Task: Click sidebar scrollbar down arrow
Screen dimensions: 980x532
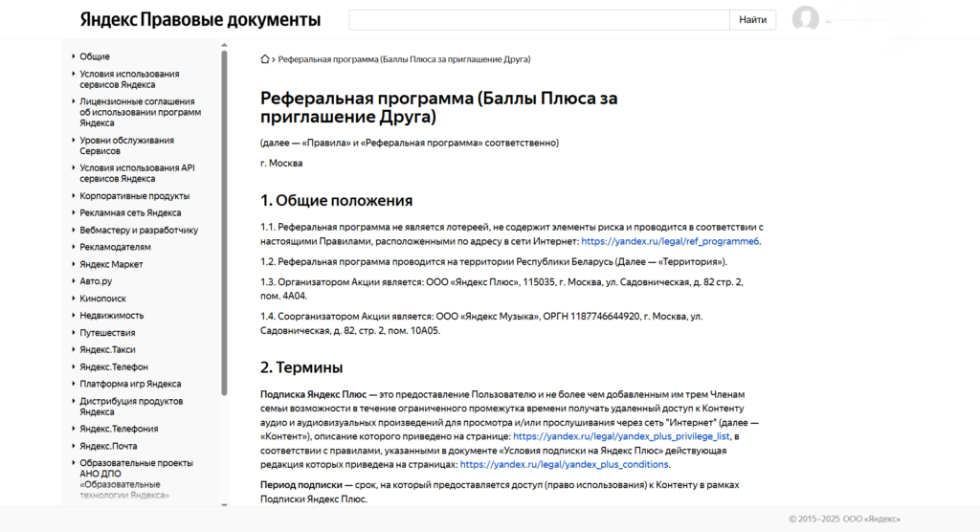Action: click(224, 504)
